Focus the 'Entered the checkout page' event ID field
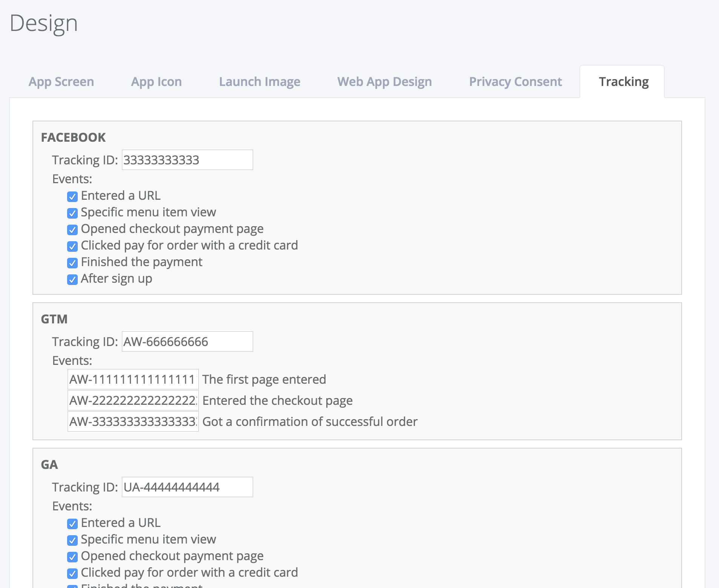 coord(133,400)
